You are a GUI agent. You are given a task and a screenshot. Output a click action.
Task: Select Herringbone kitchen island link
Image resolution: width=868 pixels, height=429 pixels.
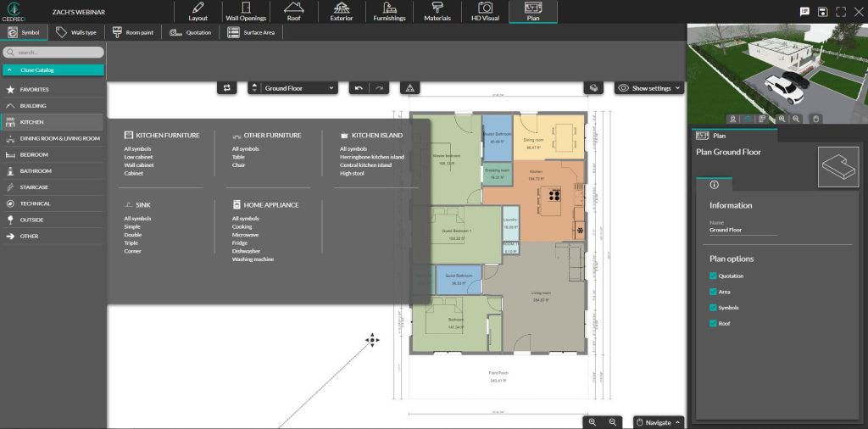[371, 157]
